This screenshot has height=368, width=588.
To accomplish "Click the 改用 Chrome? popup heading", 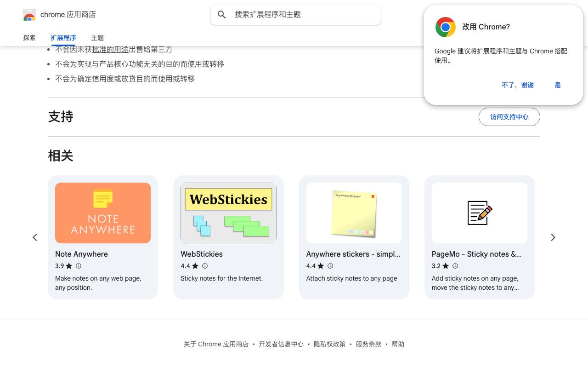I will coord(486,27).
